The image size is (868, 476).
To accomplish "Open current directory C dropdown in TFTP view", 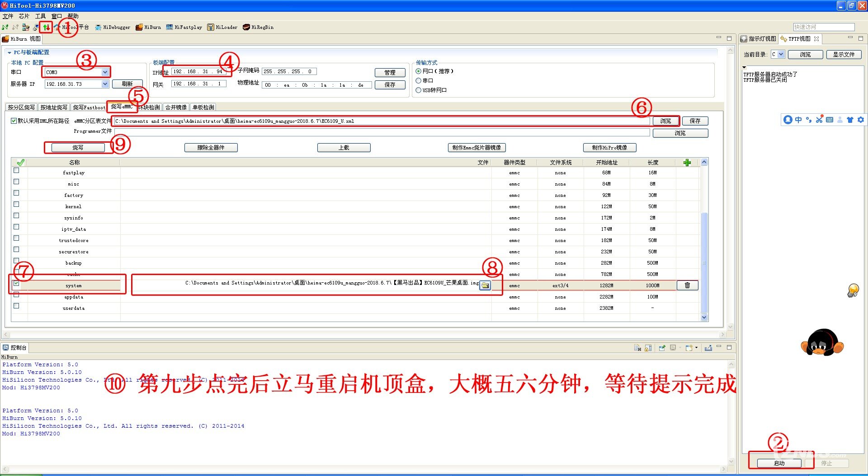I will [781, 55].
